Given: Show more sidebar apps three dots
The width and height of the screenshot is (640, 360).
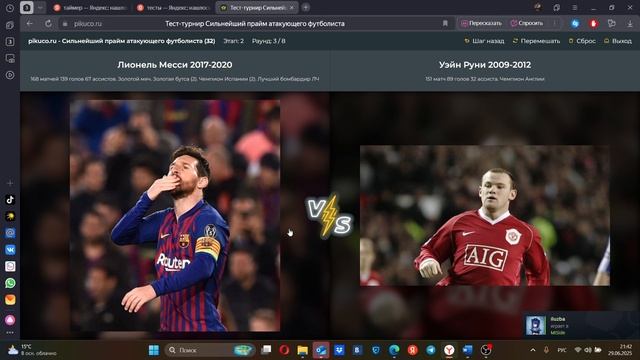Looking at the screenshot, I should tap(10, 333).
